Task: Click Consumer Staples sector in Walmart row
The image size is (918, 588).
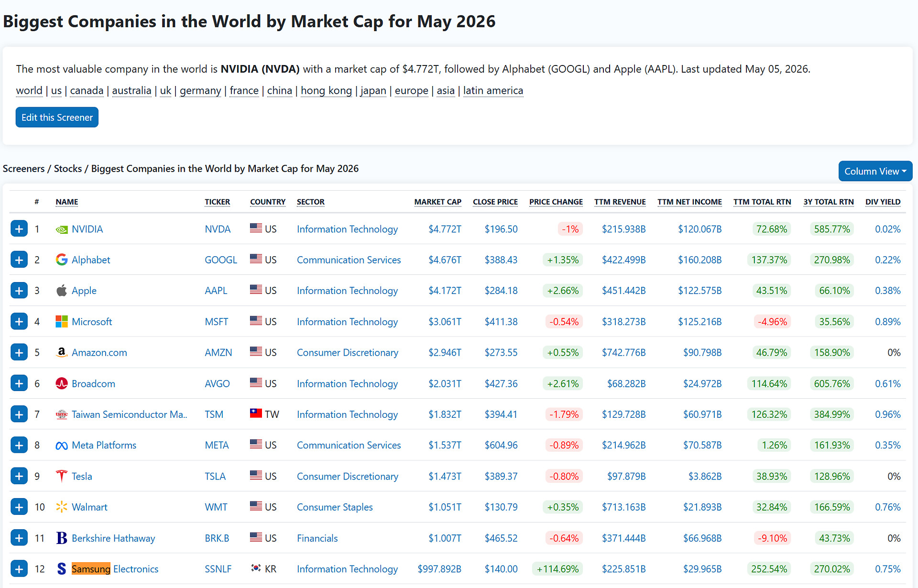Action: [x=335, y=507]
